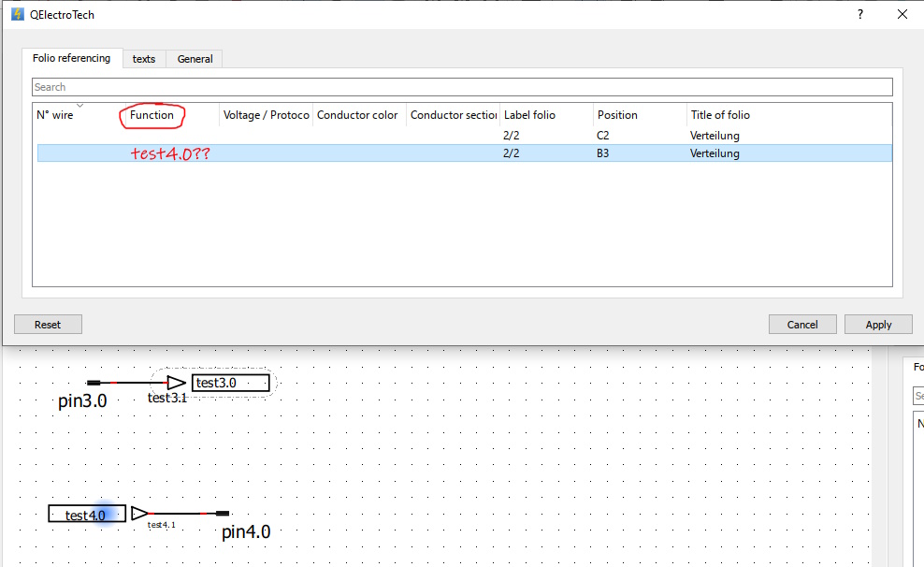Viewport: 924px width, 567px height.
Task: Sort by Function column header
Action: click(152, 115)
